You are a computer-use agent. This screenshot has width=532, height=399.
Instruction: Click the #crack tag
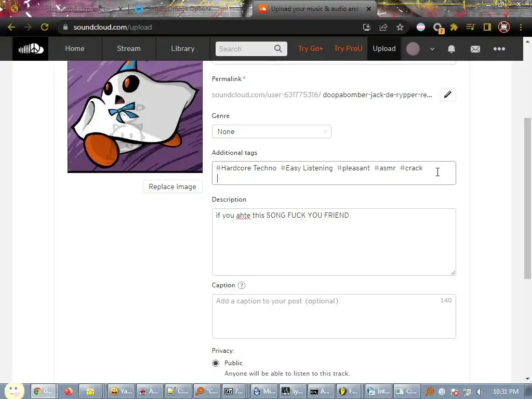tap(411, 168)
